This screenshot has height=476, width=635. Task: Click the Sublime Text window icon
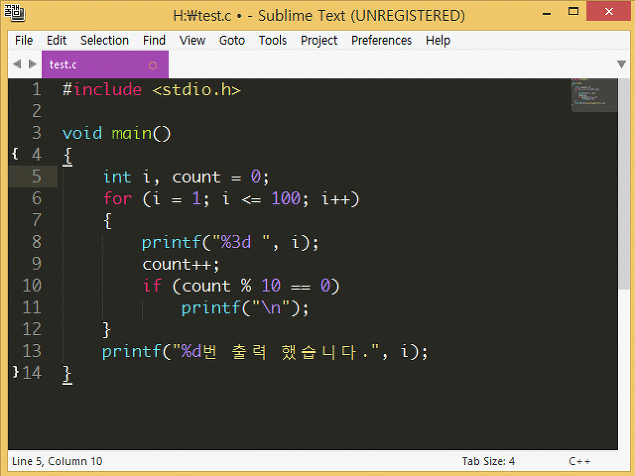[14, 12]
